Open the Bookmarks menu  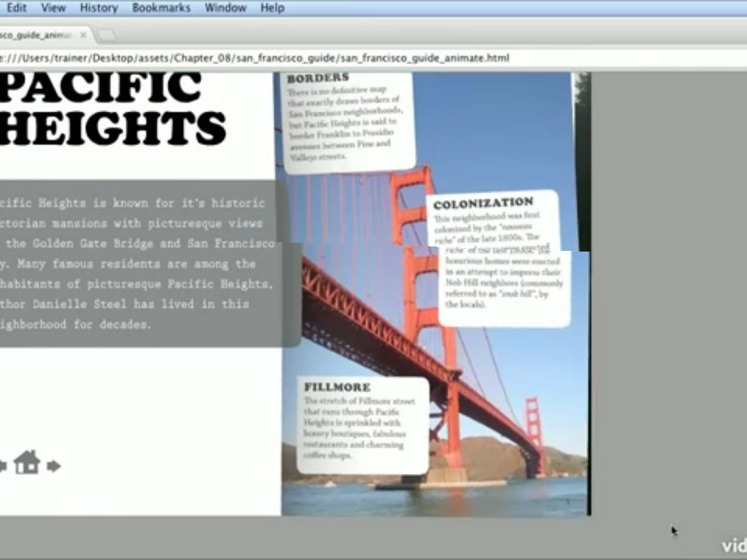161,7
